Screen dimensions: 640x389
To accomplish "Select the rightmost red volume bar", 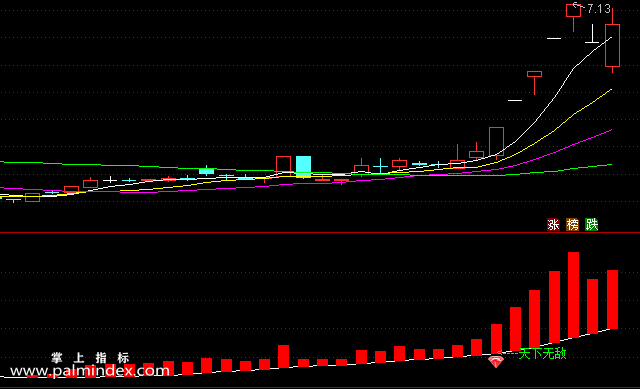I will pos(612,299).
